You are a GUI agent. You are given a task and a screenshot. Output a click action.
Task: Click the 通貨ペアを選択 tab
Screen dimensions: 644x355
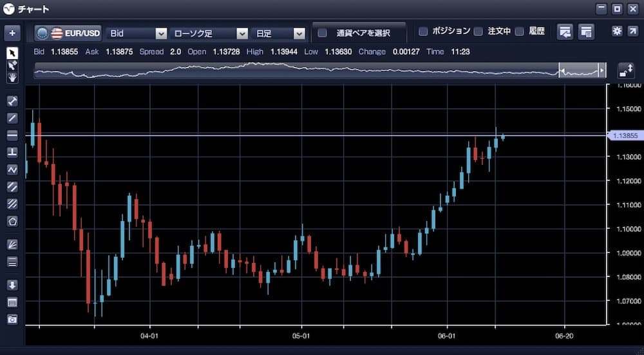[x=359, y=32]
